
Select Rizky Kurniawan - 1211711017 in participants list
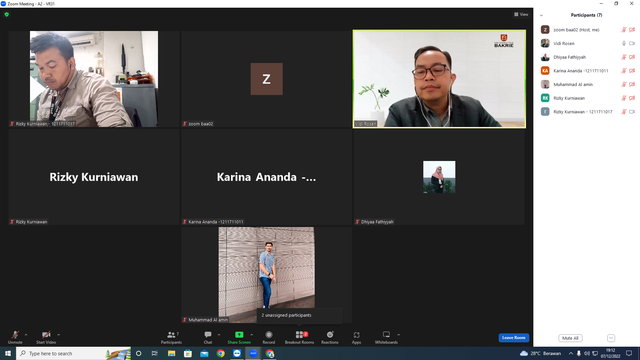coord(587,111)
